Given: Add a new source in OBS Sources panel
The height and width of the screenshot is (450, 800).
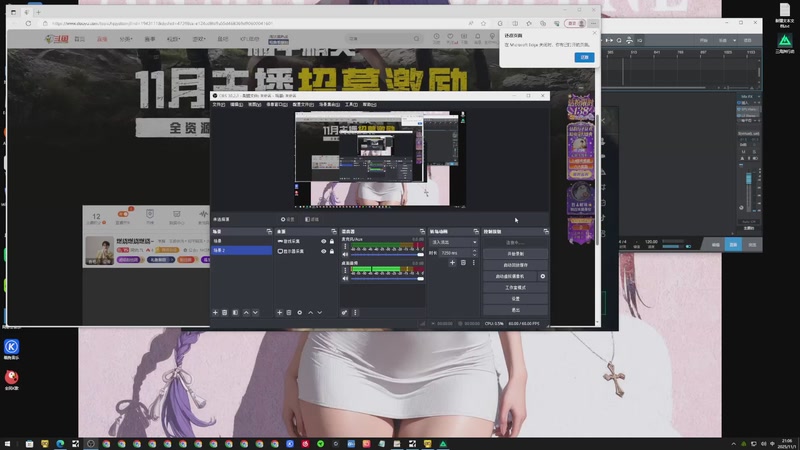Looking at the screenshot, I should (280, 313).
